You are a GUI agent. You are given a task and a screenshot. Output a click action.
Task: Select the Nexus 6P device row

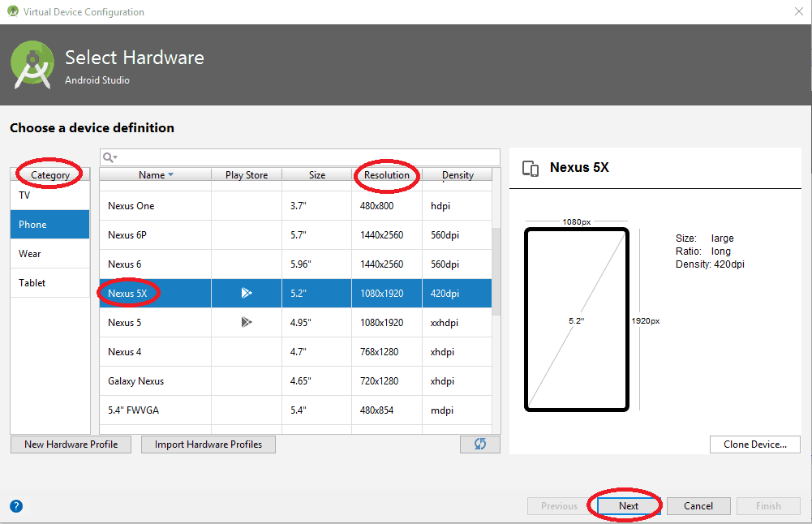pos(296,235)
